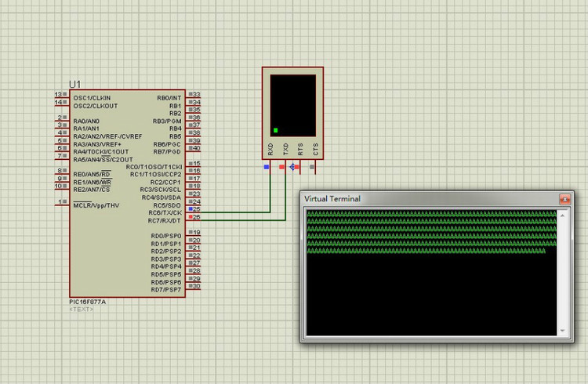Close the Virtual Terminal window
Screen dimensions: 588x384
pos(564,199)
